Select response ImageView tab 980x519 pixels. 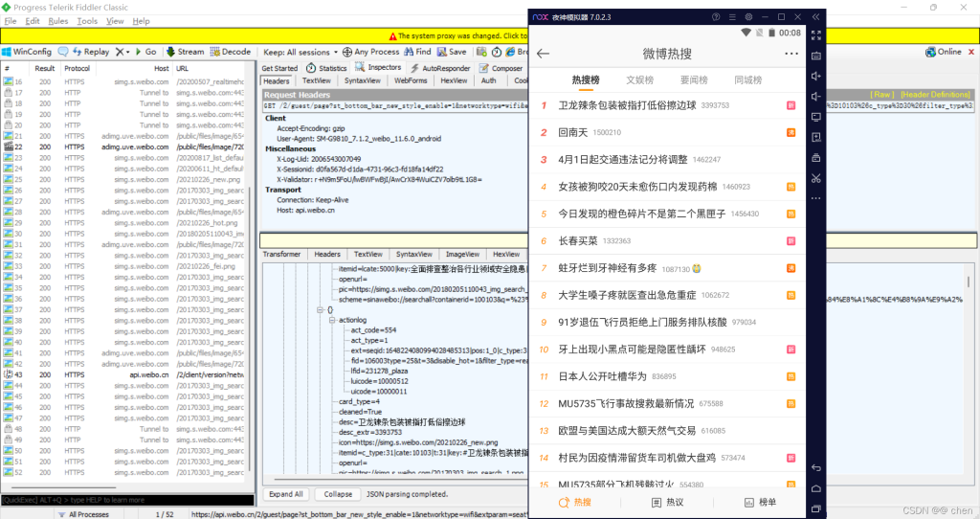(x=462, y=255)
